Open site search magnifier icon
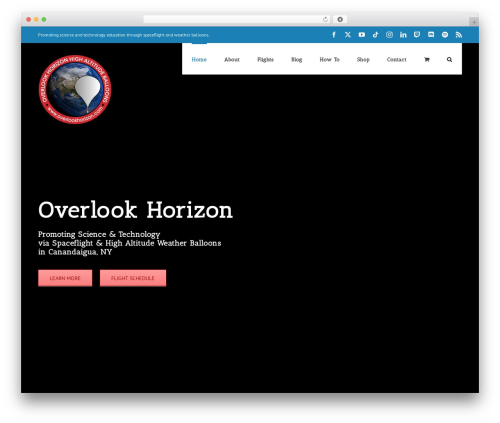This screenshot has height=423, width=500. point(449,59)
